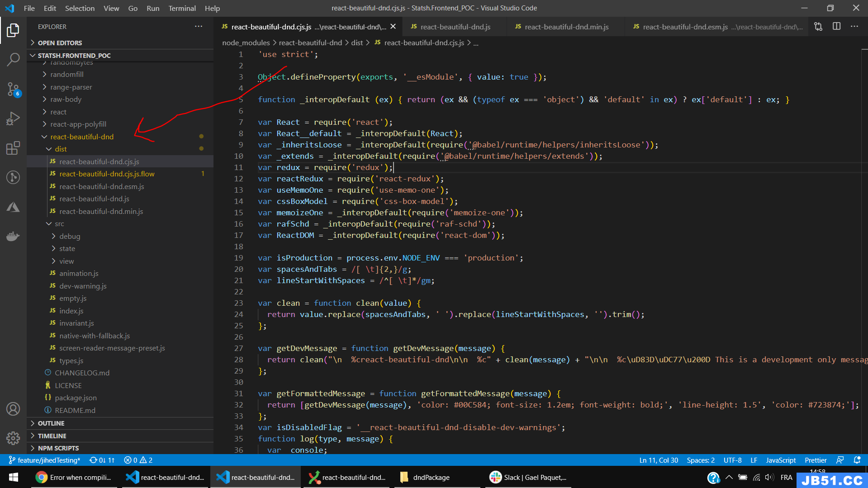The height and width of the screenshot is (488, 868).
Task: Click the feedback icon in status bar
Action: pyautogui.click(x=840, y=460)
